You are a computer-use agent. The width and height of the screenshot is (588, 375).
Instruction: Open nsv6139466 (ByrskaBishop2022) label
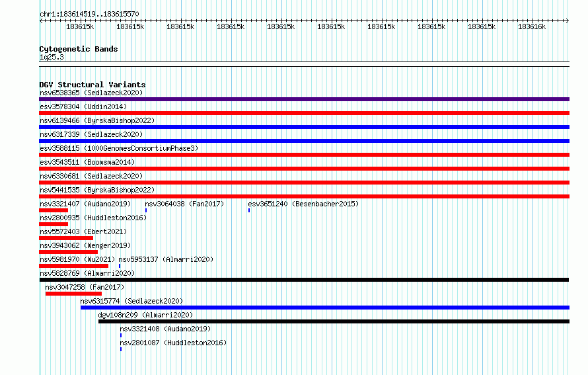(x=97, y=120)
